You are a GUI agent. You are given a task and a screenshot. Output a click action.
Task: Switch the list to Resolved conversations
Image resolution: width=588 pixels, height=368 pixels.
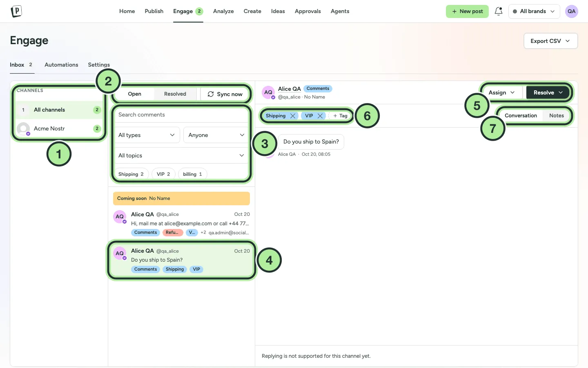175,94
